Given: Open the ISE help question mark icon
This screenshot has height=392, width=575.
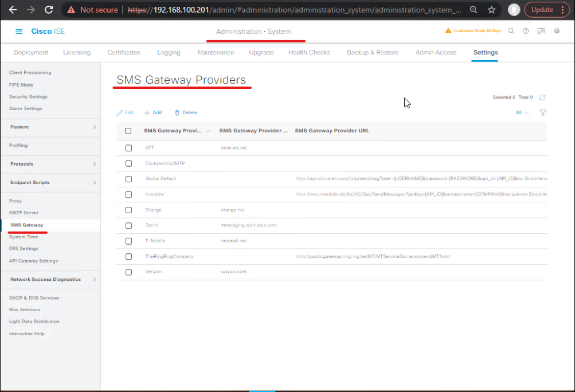Looking at the screenshot, I should pyautogui.click(x=526, y=31).
